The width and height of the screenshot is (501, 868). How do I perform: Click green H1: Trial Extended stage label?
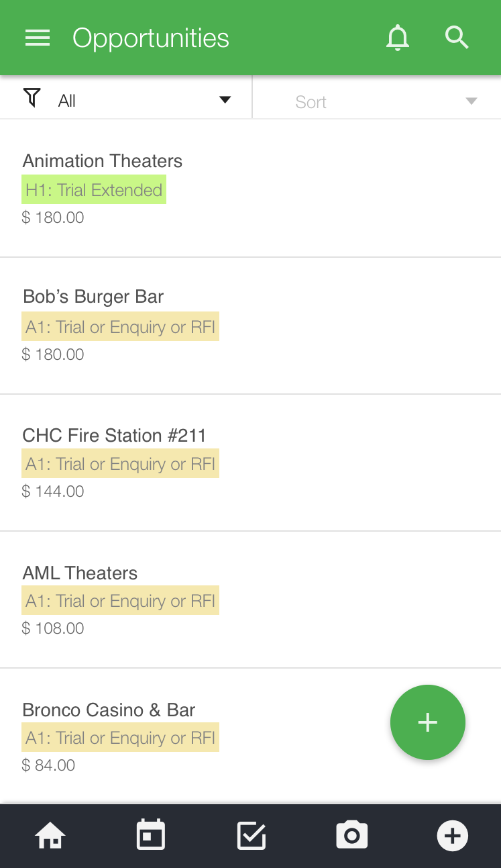94,191
